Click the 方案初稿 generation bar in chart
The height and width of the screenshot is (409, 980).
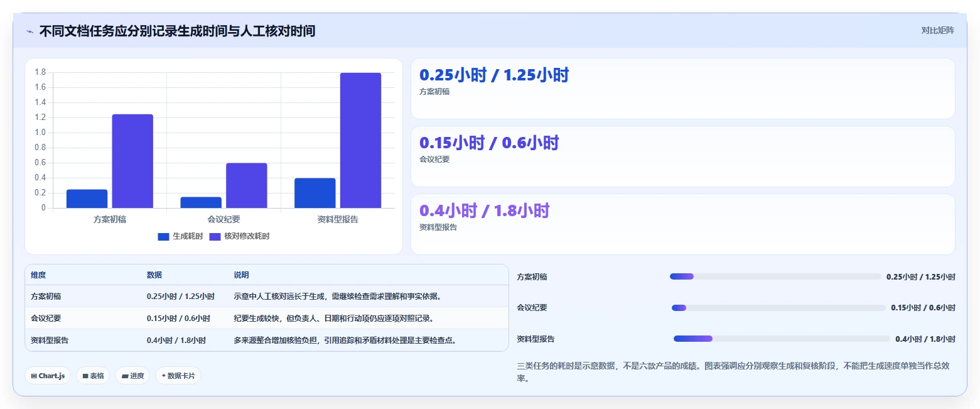tap(87, 199)
